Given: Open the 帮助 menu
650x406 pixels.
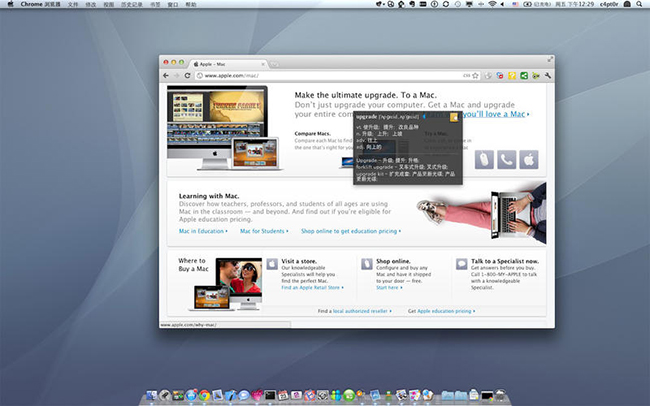Looking at the screenshot, I should (x=191, y=5).
